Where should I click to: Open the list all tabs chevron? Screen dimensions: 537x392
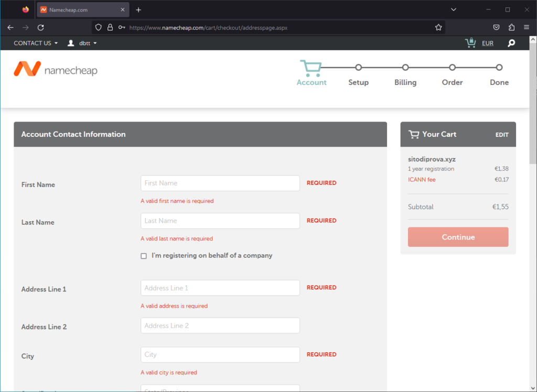pyautogui.click(x=454, y=9)
